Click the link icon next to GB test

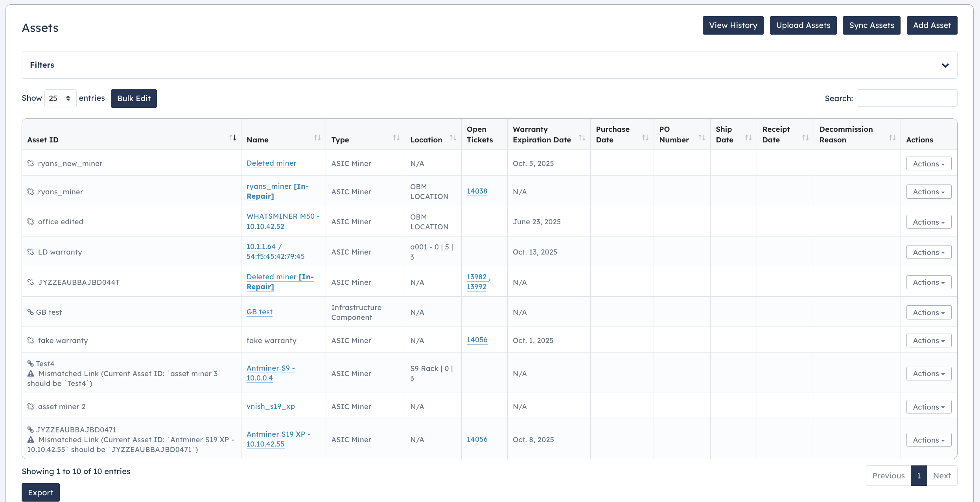coord(30,312)
